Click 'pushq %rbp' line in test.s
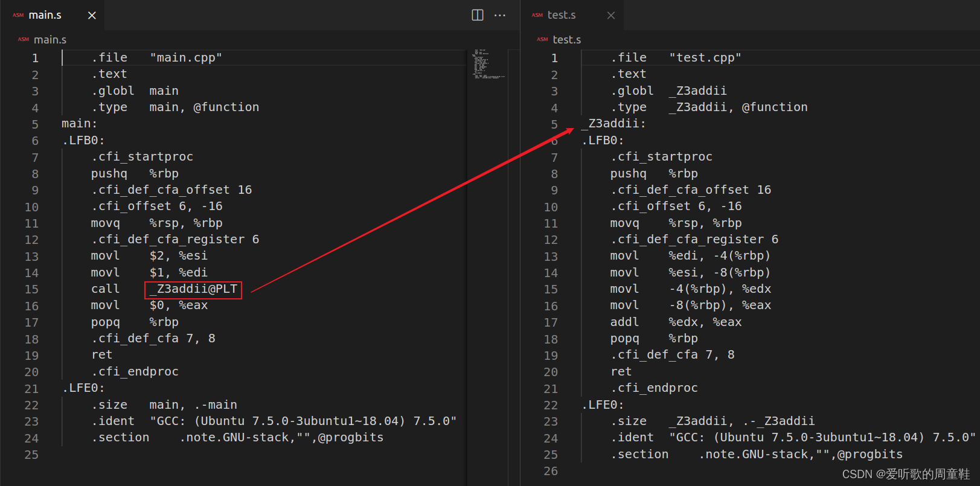The image size is (980, 486). [x=655, y=173]
